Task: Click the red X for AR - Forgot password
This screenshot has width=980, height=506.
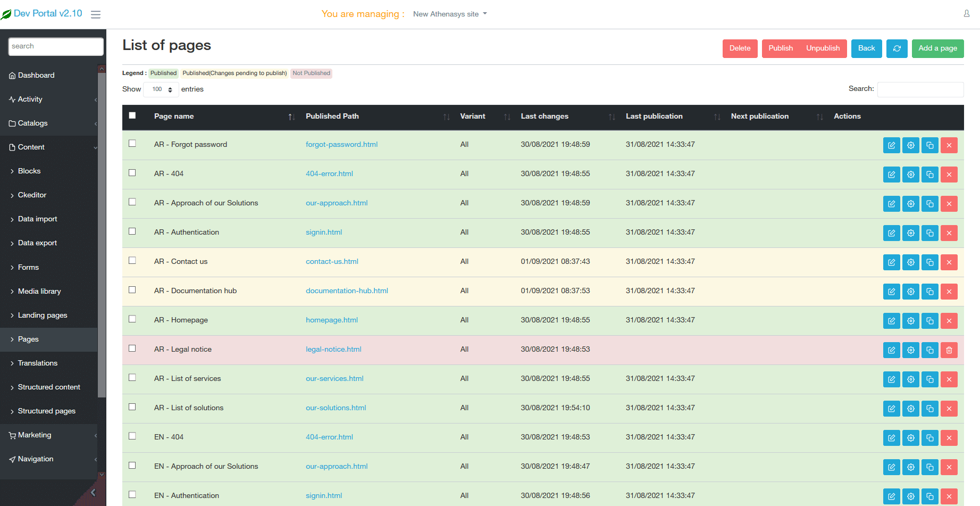Action: (949, 145)
